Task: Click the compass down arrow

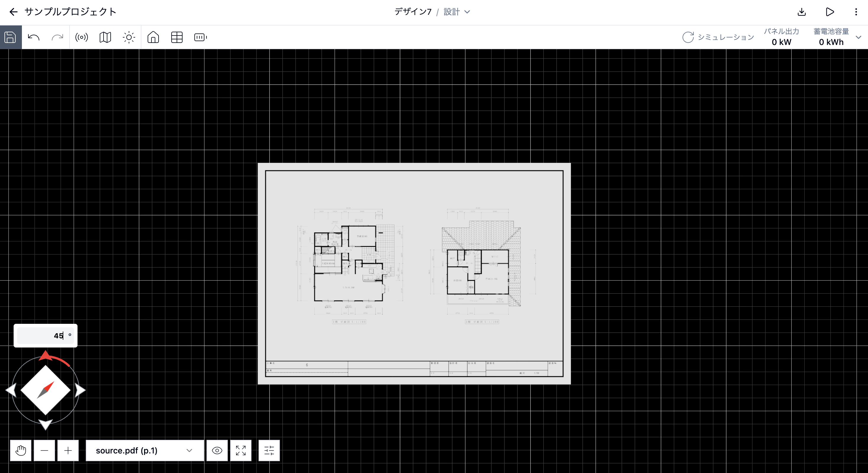Action: pyautogui.click(x=45, y=425)
